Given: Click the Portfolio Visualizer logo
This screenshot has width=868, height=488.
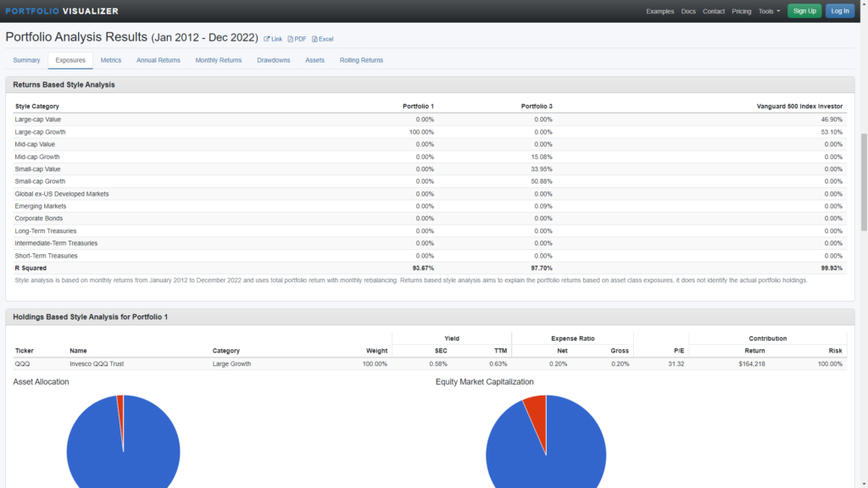Looking at the screenshot, I should click(x=62, y=11).
